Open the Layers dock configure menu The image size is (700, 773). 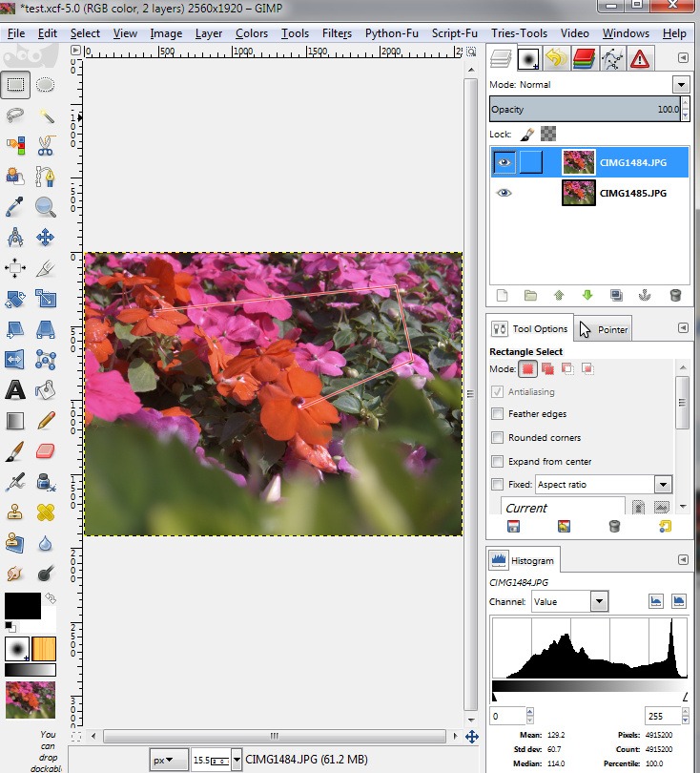(683, 58)
